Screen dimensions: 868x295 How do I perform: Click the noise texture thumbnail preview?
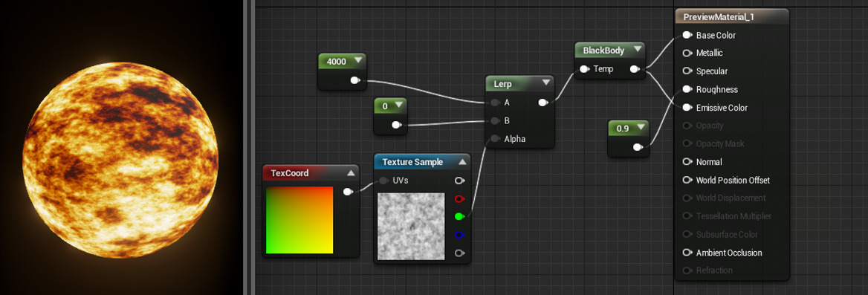tap(411, 227)
